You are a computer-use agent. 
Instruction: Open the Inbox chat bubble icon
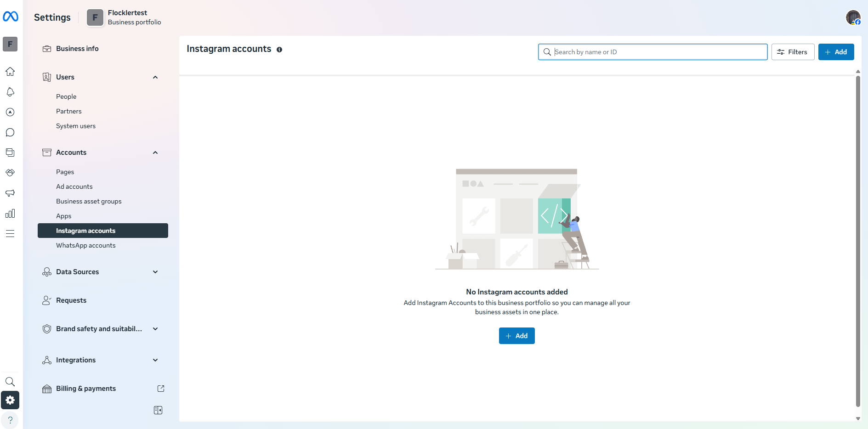pyautogui.click(x=10, y=132)
